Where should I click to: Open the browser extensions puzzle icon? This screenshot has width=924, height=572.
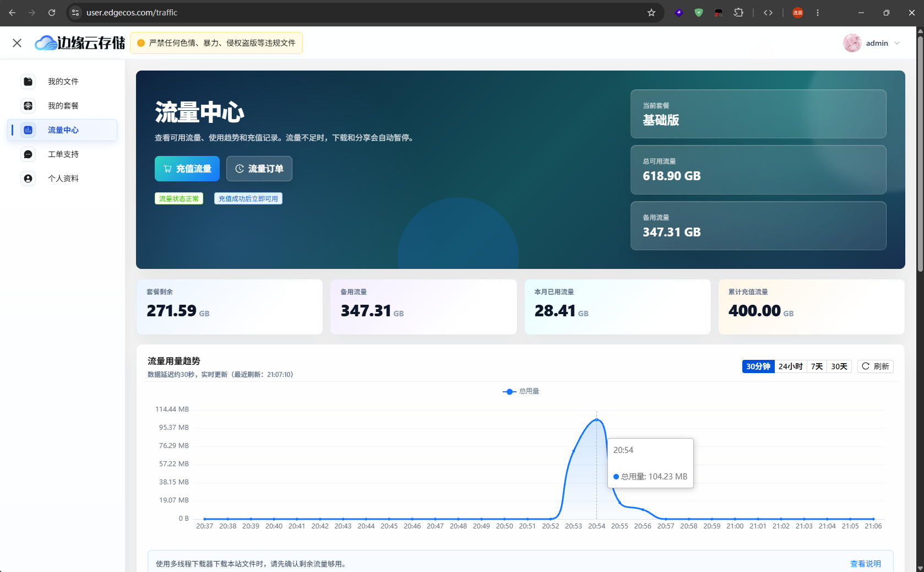pos(738,13)
